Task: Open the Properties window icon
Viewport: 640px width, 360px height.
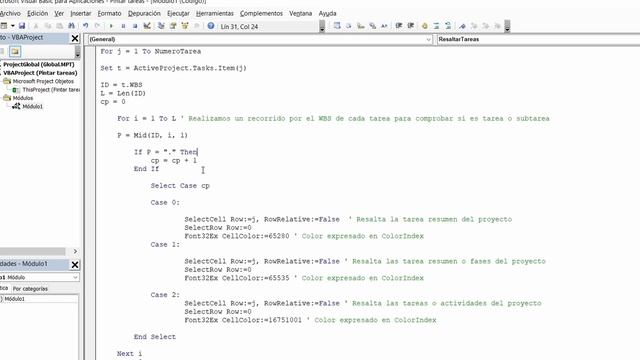Action: click(173, 26)
